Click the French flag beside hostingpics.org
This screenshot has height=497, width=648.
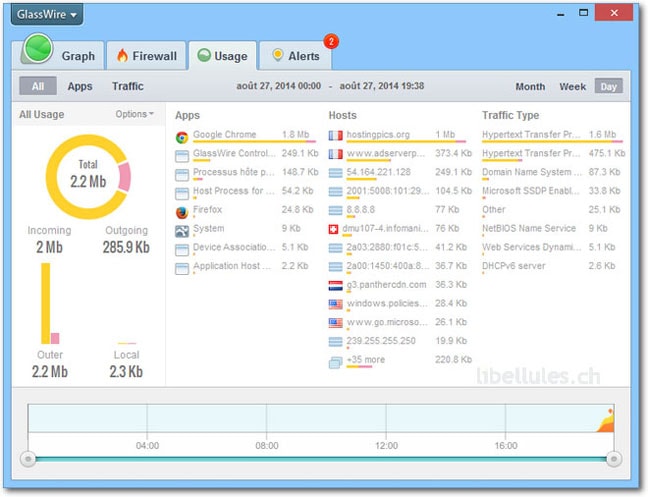pyautogui.click(x=336, y=136)
